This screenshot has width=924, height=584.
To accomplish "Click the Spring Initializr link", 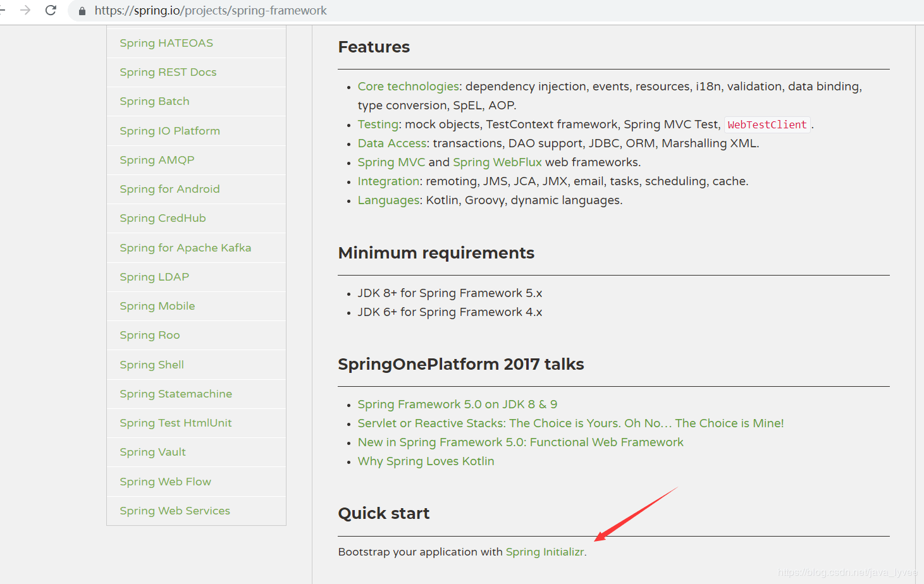I will pyautogui.click(x=545, y=552).
